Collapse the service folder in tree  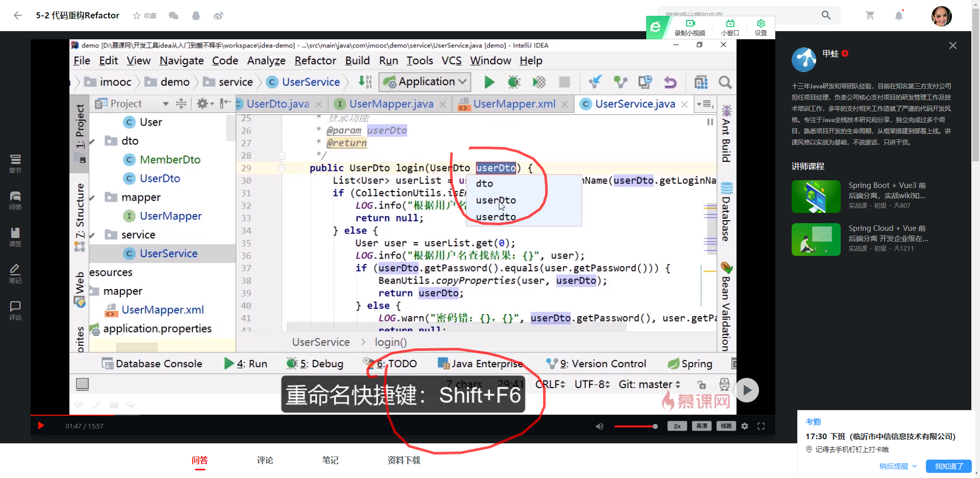tap(92, 235)
